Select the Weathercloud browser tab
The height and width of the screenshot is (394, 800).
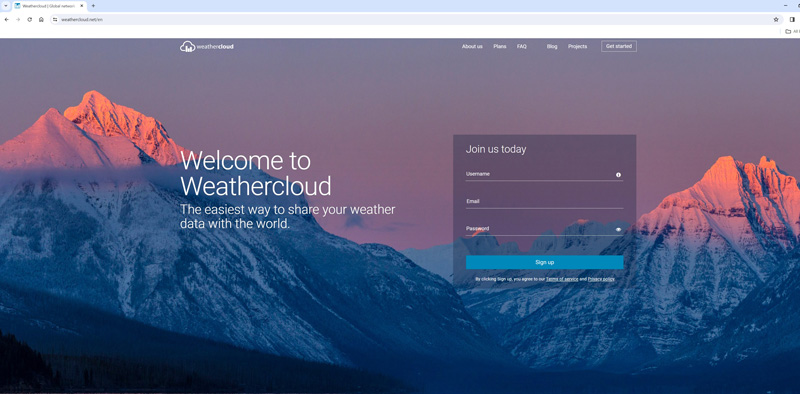click(x=49, y=6)
